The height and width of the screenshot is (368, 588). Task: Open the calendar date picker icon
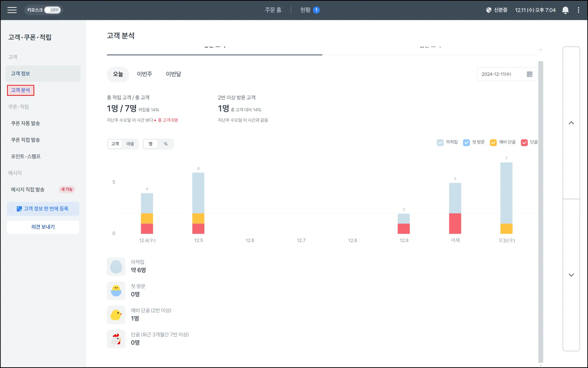[x=529, y=74]
